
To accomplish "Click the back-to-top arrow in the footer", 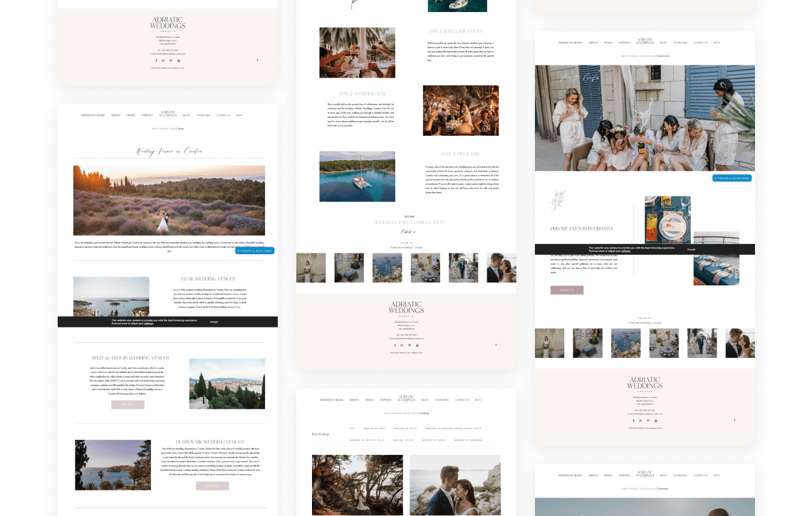I will (x=258, y=60).
